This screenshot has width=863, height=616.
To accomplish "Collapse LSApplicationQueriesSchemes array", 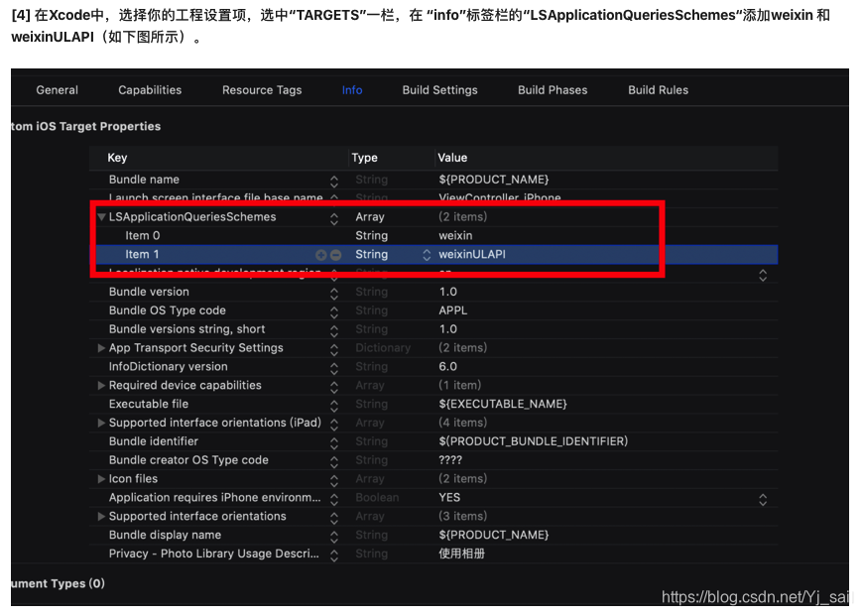I will pos(101,217).
